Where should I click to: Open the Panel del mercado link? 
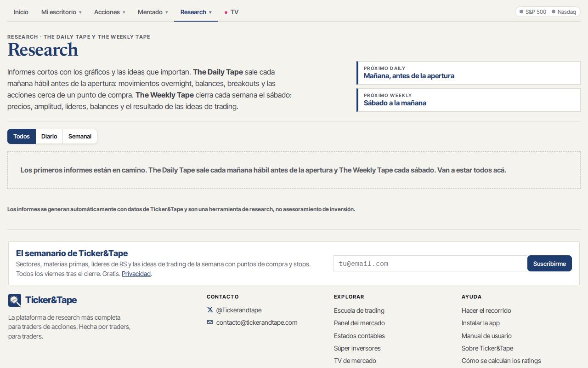pyautogui.click(x=359, y=323)
